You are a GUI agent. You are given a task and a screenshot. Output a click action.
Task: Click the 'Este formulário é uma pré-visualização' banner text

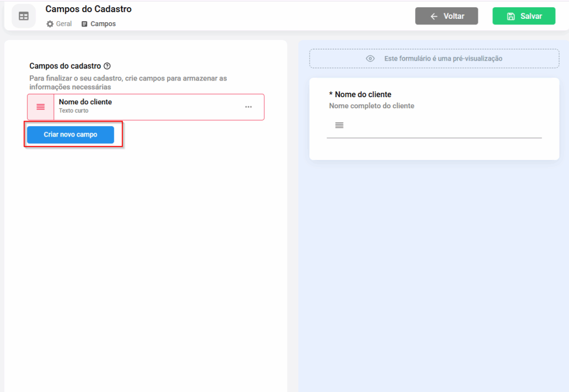[x=443, y=59]
